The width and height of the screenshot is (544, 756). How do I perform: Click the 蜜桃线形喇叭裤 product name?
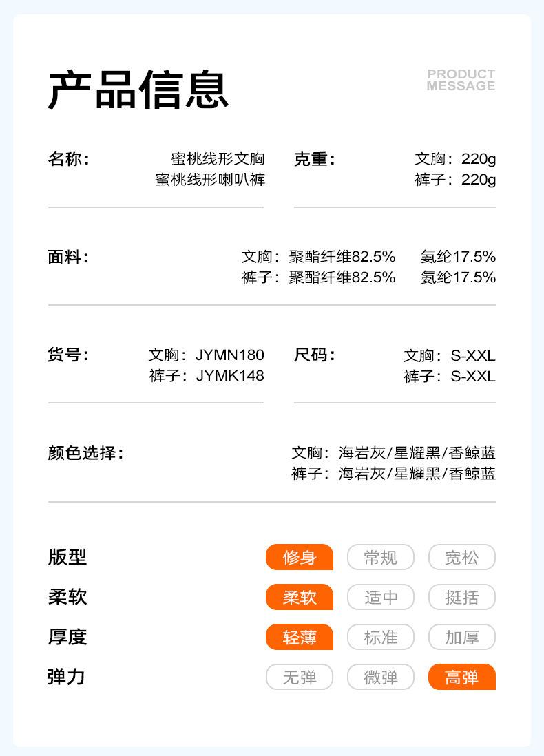click(210, 180)
